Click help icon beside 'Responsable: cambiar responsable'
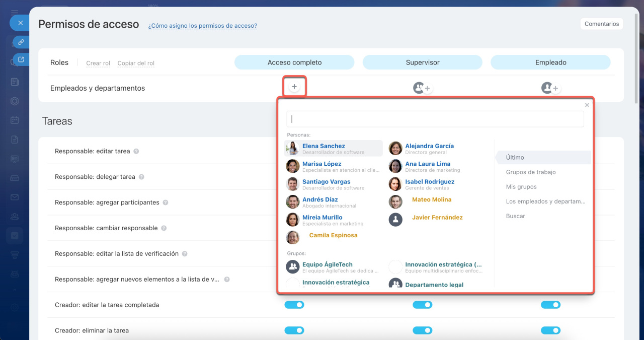The image size is (644, 340). pos(164,228)
